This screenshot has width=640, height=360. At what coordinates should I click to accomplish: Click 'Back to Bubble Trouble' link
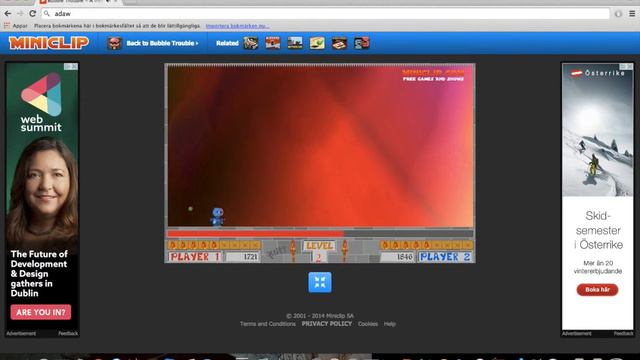point(162,43)
